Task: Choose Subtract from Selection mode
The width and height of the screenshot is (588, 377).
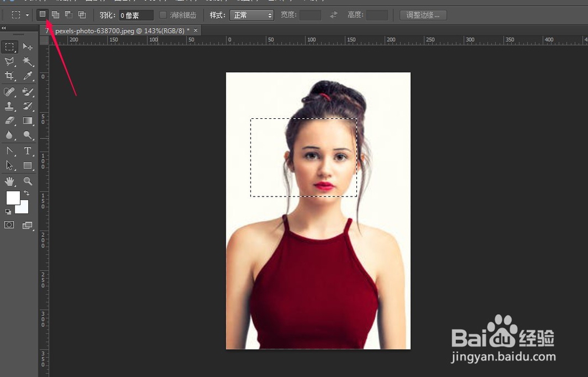Action: tap(69, 15)
